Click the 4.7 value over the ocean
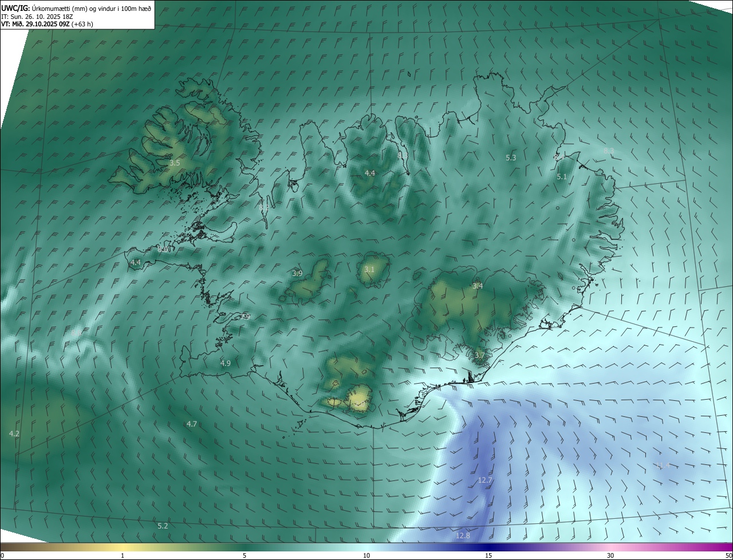Viewport: 733px width, 560px height. (192, 424)
